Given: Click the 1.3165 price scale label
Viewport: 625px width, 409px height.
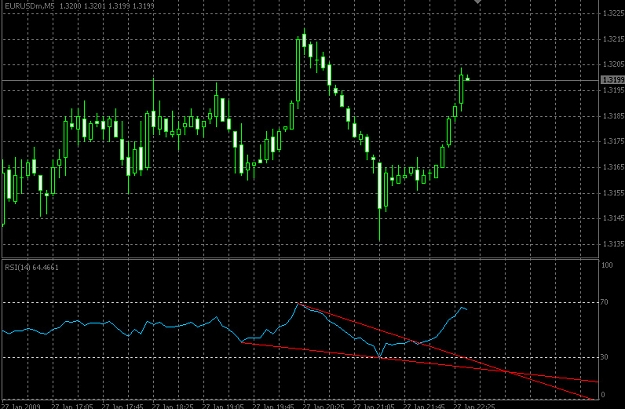Looking at the screenshot, I should point(613,167).
